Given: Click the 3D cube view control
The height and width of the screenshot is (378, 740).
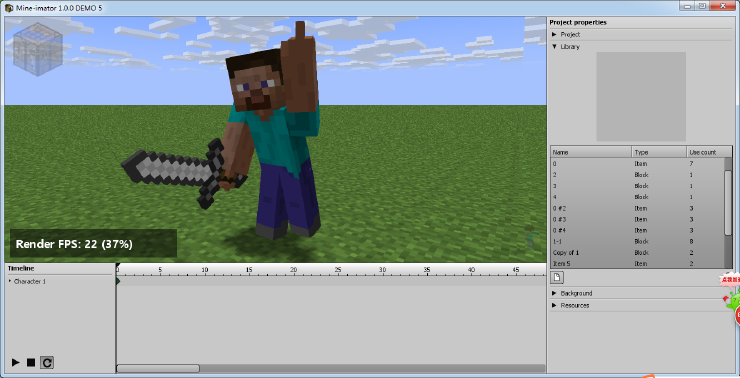Looking at the screenshot, I should [x=37, y=49].
